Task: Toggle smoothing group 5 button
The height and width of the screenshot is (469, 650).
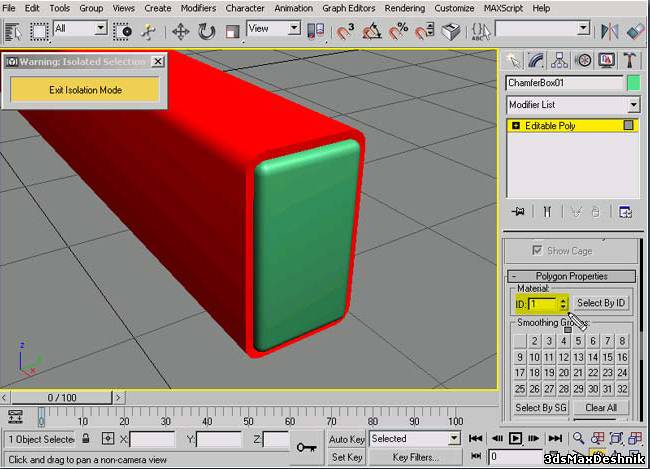Action: pyautogui.click(x=578, y=341)
